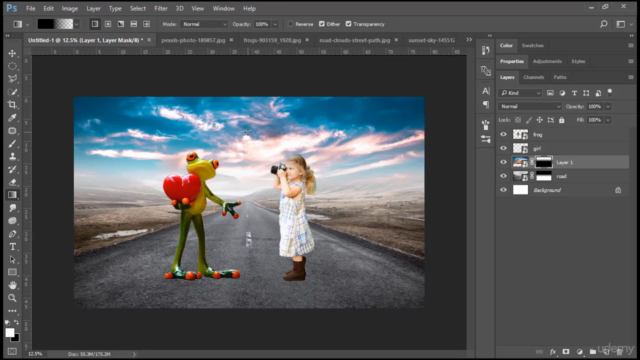The image size is (640, 360).
Task: Open the gradient picker dropdown arrow
Action: point(76,24)
